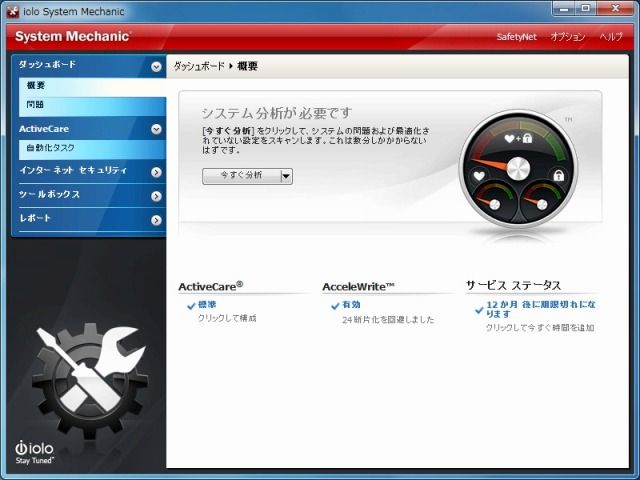640x480 pixels.
Task: Open the 今すぐ分析 dropdown arrow
Action: pyautogui.click(x=286, y=176)
